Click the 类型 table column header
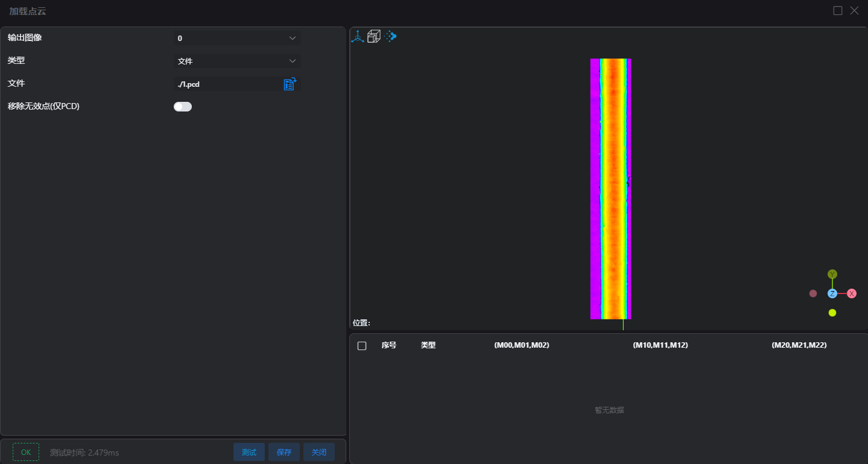The height and width of the screenshot is (464, 868). click(428, 345)
